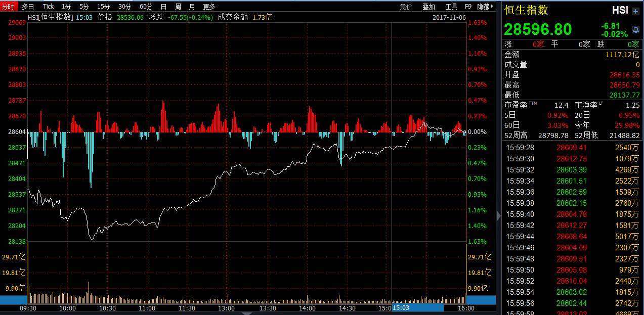
Task: Set a price alert with bell icon
Action: [x=636, y=30]
